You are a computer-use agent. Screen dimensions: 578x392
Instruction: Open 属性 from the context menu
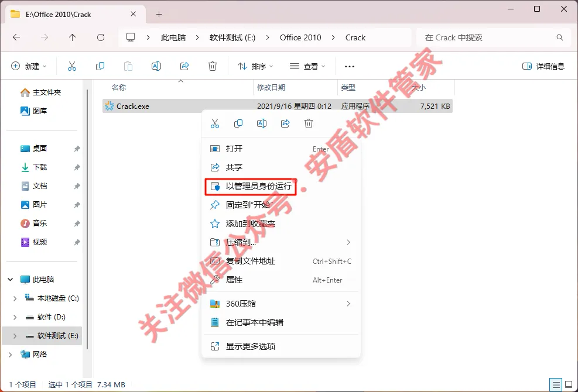pos(281,280)
